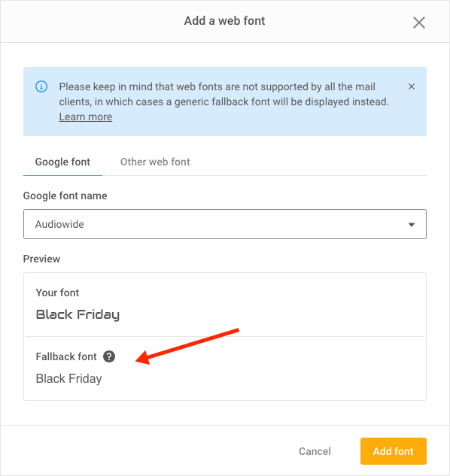450x476 pixels.
Task: Click the Your font label
Action: (57, 293)
